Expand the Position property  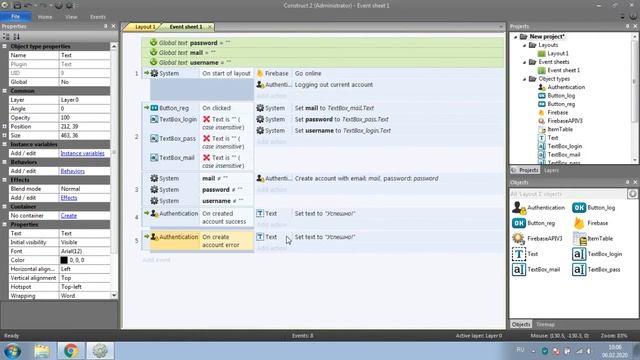pyautogui.click(x=4, y=127)
